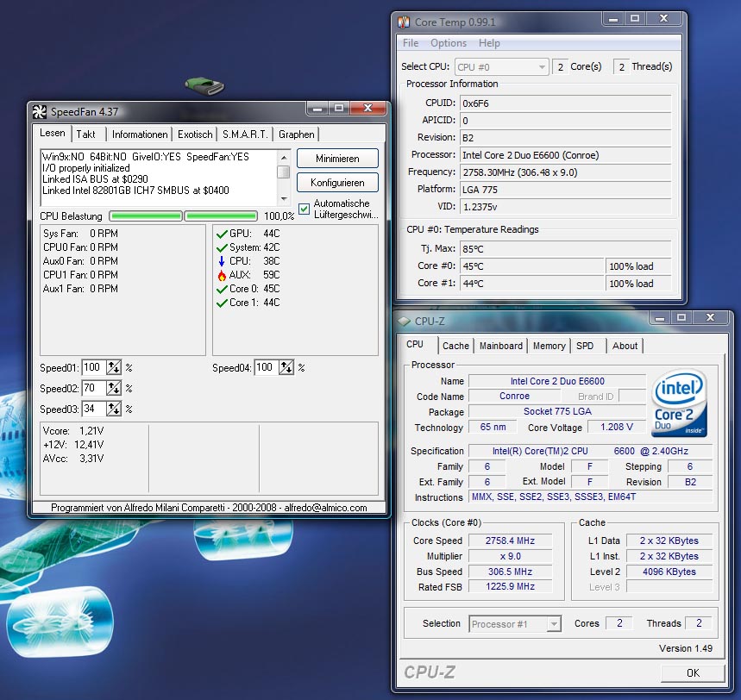Click the SpeedFan fan icon in title bar
This screenshot has width=741, height=700.
[39, 112]
